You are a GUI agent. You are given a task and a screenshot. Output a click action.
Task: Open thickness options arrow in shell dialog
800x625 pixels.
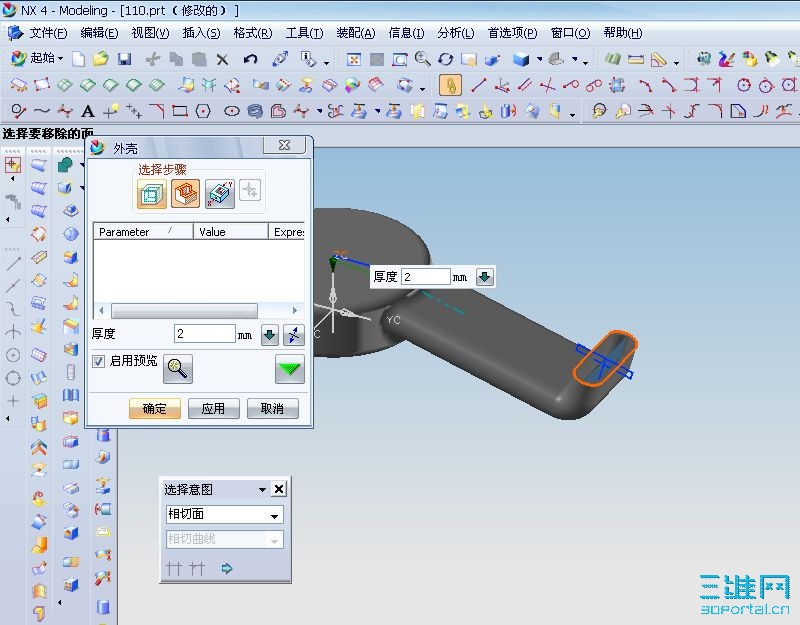(x=269, y=335)
